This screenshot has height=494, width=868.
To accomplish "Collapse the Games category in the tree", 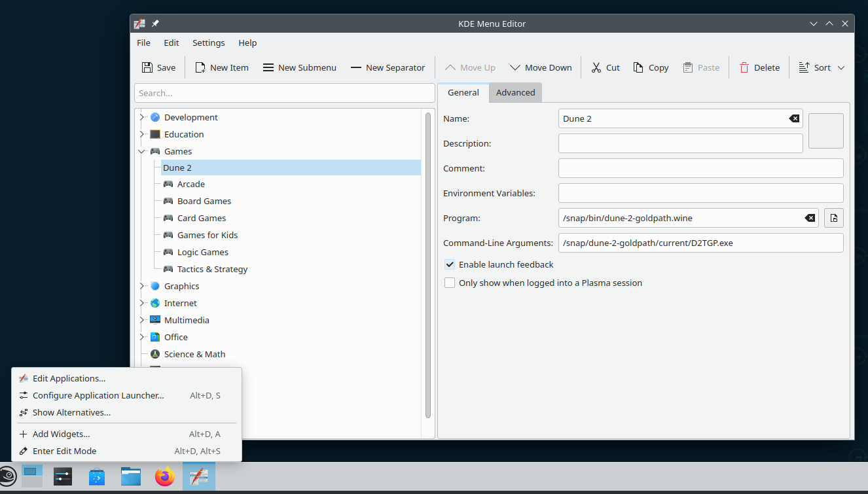I will [141, 150].
